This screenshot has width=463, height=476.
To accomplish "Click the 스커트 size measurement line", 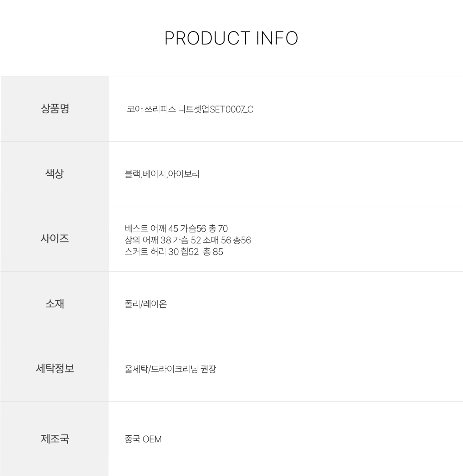I will [x=174, y=252].
